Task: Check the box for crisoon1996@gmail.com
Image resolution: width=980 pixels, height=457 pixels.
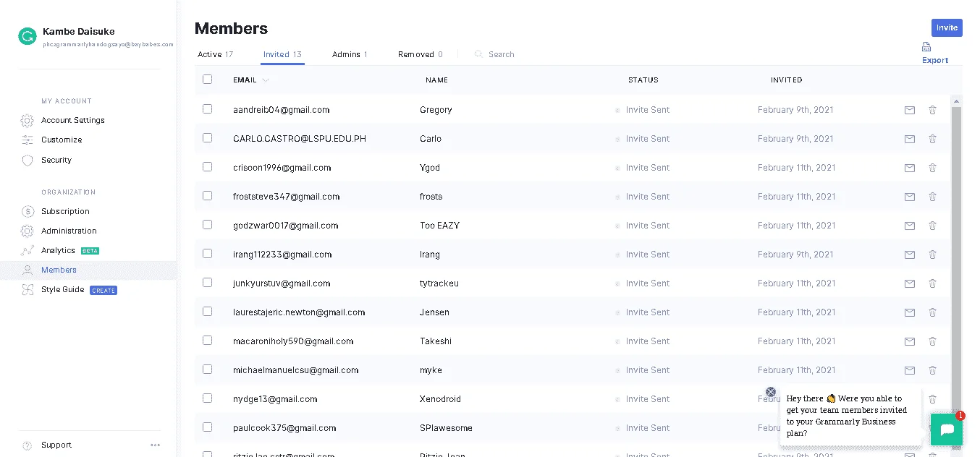Action: pyautogui.click(x=208, y=167)
